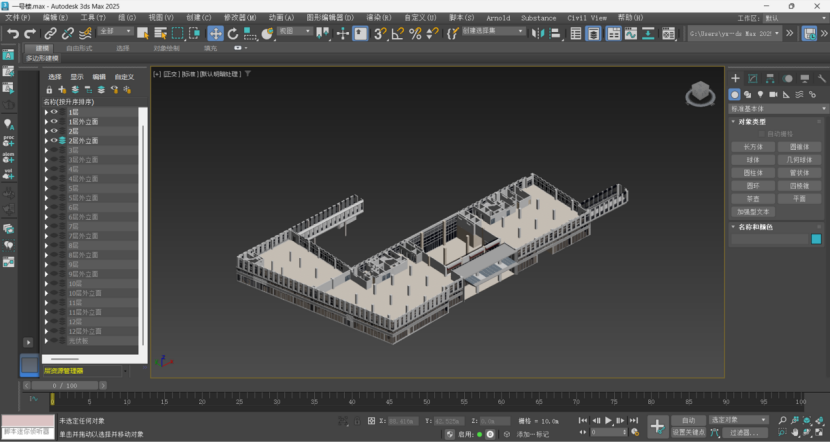Select the Rotate transform tool
Image resolution: width=830 pixels, height=442 pixels.
[233, 33]
